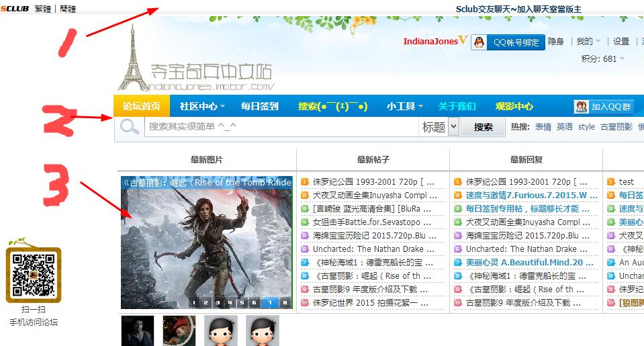644x346 pixels.
Task: Jump to slide 8 in the slideshow
Action: [285, 302]
